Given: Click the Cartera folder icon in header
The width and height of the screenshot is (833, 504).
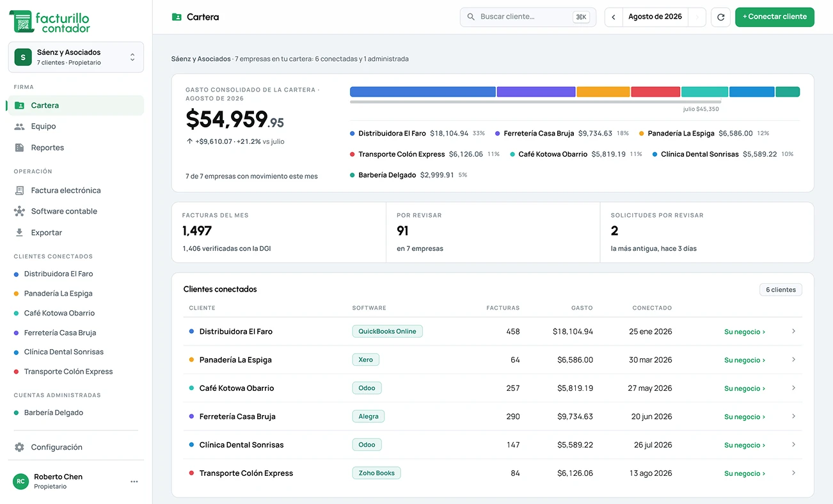Looking at the screenshot, I should pos(177,17).
